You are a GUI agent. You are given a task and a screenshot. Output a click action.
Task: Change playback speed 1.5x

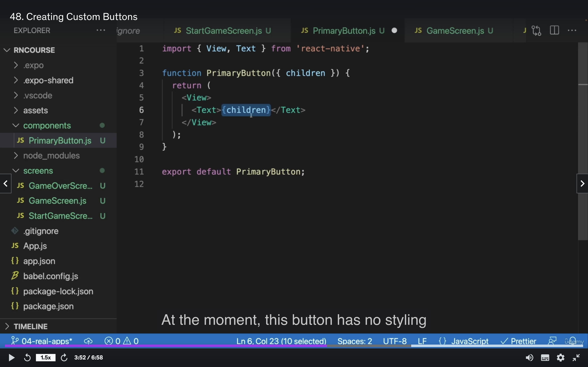coord(46,358)
